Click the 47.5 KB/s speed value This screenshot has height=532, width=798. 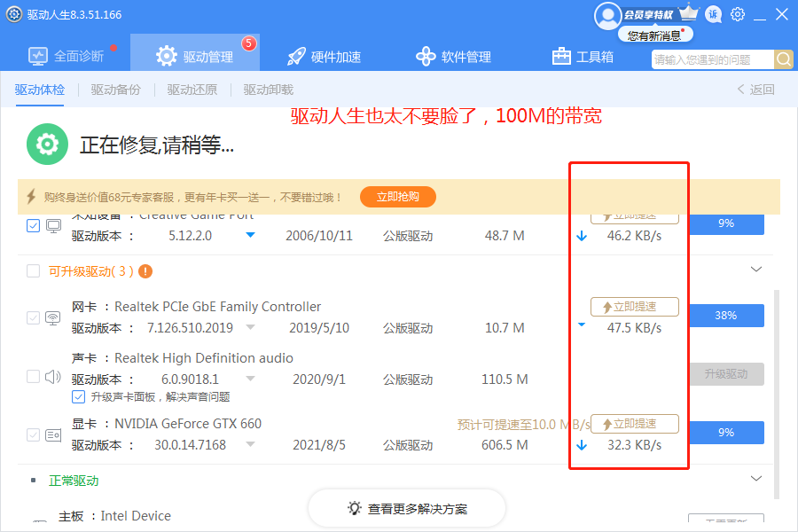[634, 328]
